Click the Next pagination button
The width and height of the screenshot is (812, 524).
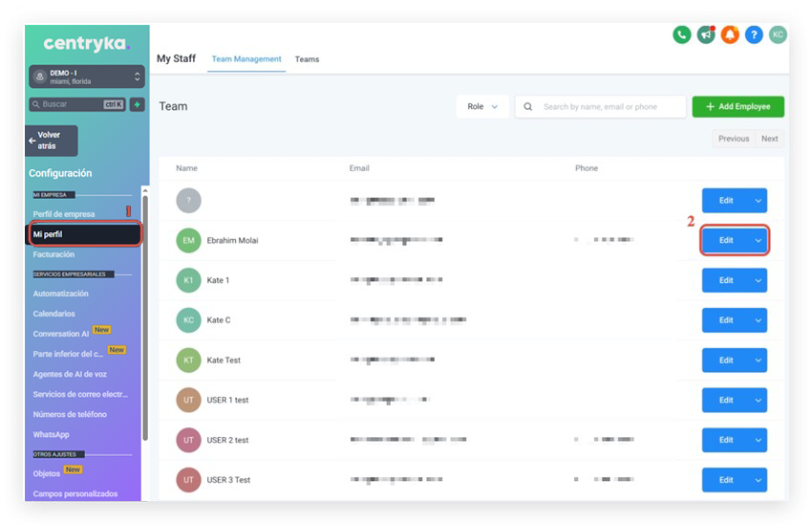769,139
